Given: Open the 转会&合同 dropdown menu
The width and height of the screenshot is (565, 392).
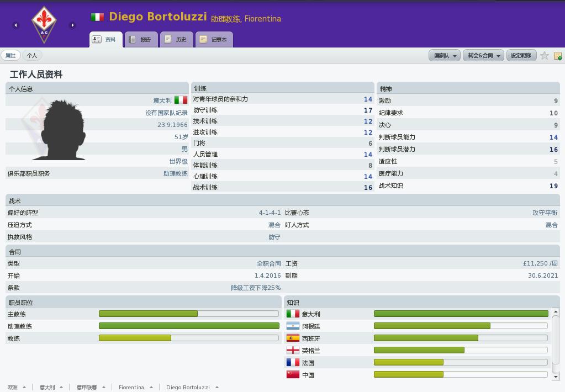Looking at the screenshot, I should pyautogui.click(x=484, y=55).
